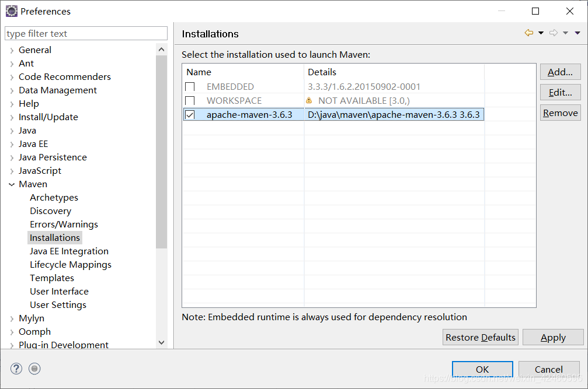Open the Archetypes preference page
Image resolution: width=588 pixels, height=389 pixels.
[54, 198]
